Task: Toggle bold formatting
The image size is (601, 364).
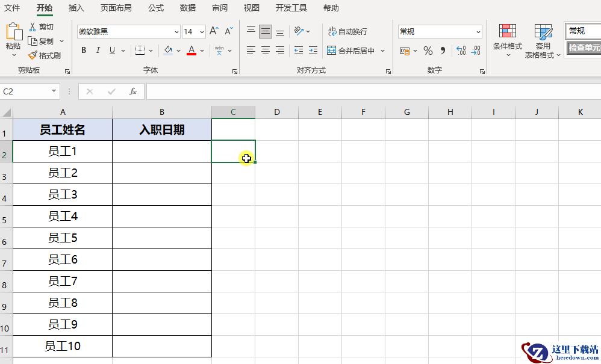Action: pos(84,51)
